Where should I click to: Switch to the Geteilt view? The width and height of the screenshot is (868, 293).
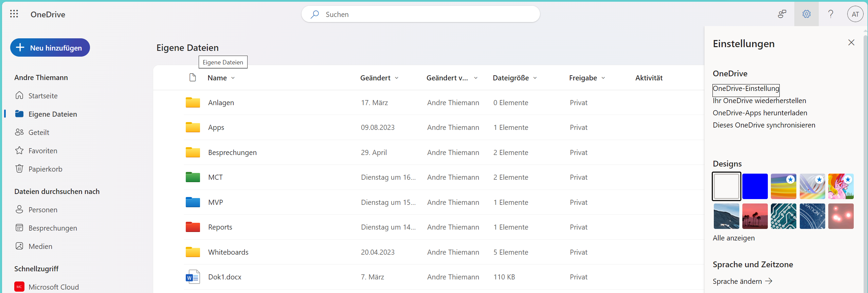pyautogui.click(x=39, y=132)
